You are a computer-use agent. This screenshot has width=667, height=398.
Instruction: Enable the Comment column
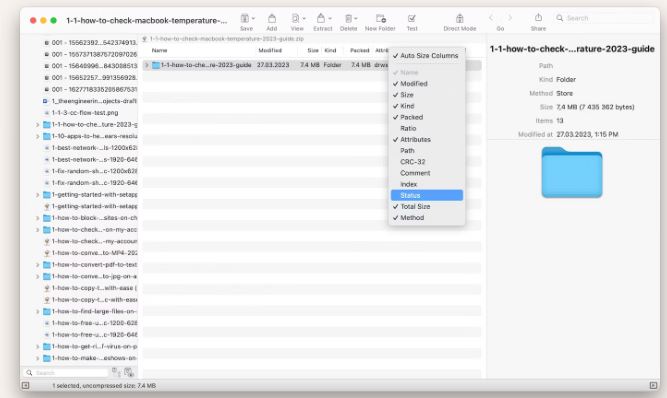pos(427,173)
